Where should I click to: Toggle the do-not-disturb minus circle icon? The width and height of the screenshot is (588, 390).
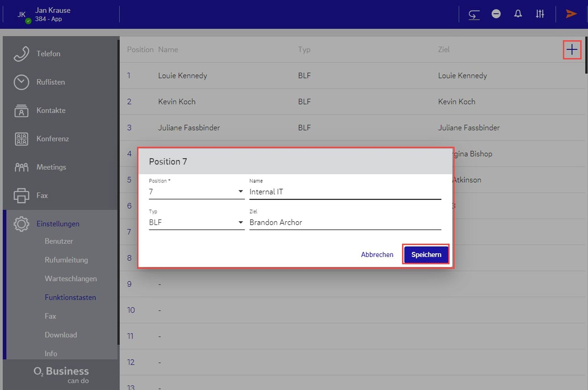(x=496, y=14)
